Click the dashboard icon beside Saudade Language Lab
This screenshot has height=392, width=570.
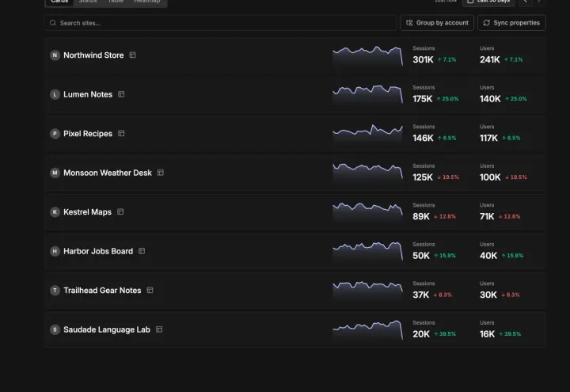pos(159,329)
